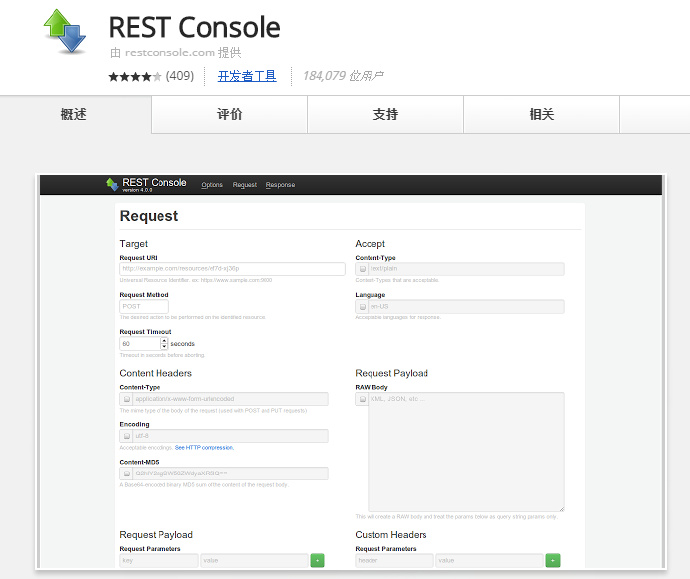Screen dimensions: 690x579
Task: Click the Custom Headers header field
Action: (x=394, y=561)
